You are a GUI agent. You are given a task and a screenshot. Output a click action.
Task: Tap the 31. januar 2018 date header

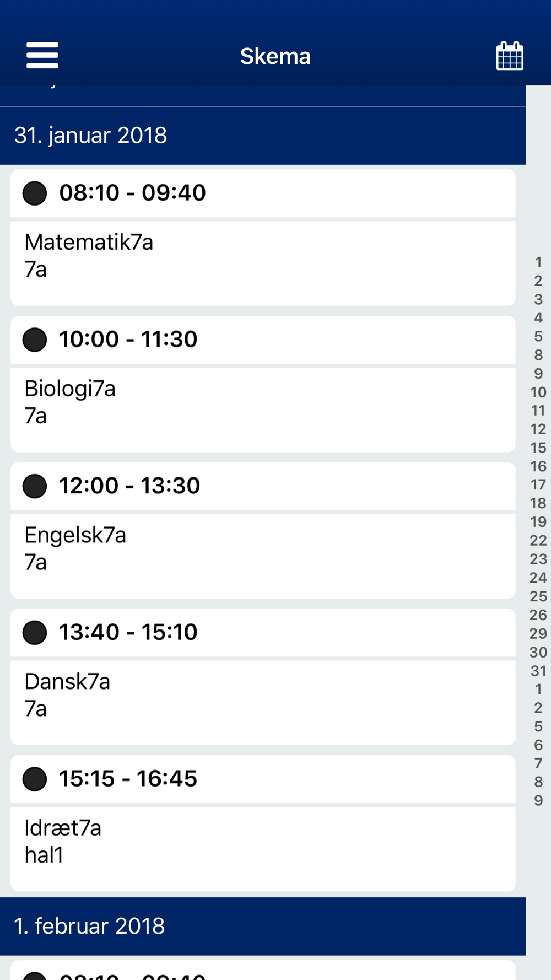[263, 136]
